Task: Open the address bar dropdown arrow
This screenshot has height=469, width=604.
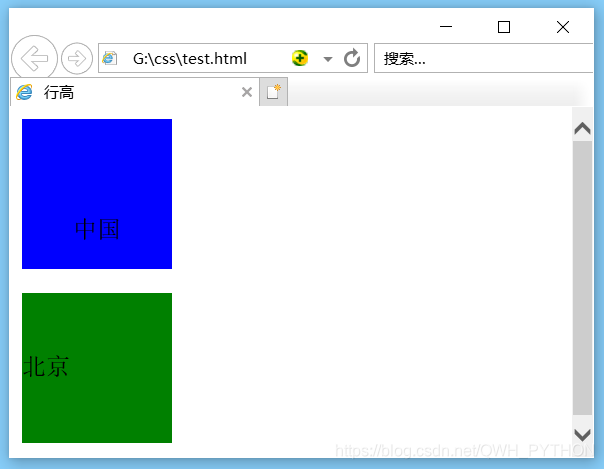Action: pyautogui.click(x=328, y=59)
